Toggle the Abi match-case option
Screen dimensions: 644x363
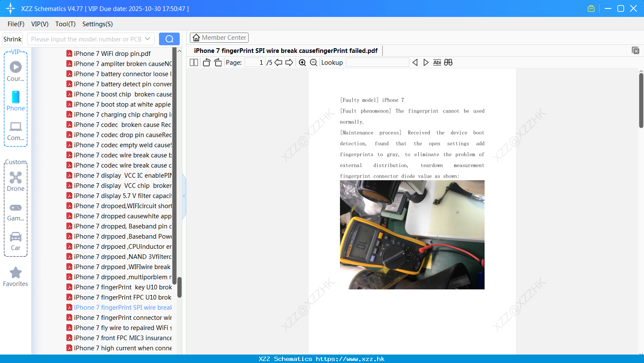[x=437, y=63]
